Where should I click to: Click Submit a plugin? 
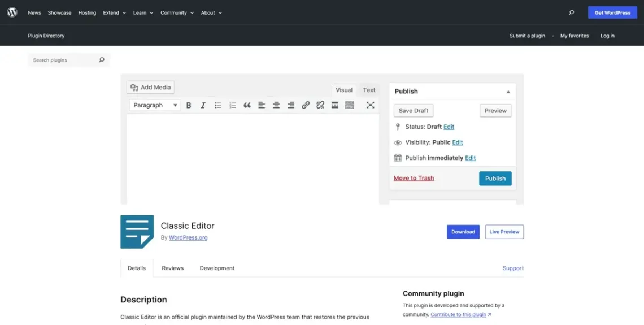click(x=527, y=36)
